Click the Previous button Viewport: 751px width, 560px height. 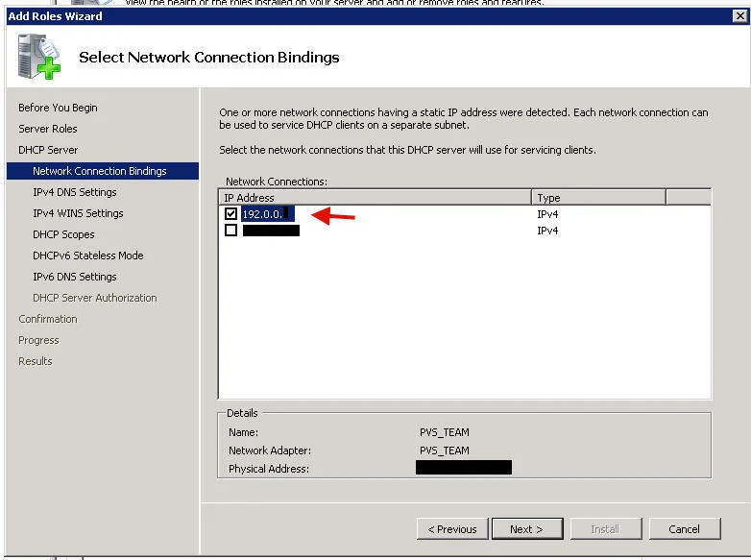[452, 529]
